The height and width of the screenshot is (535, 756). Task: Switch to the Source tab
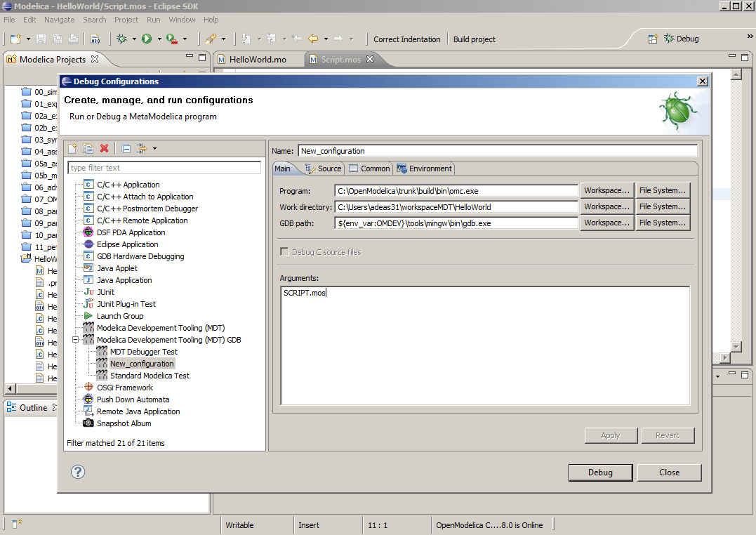tap(328, 168)
